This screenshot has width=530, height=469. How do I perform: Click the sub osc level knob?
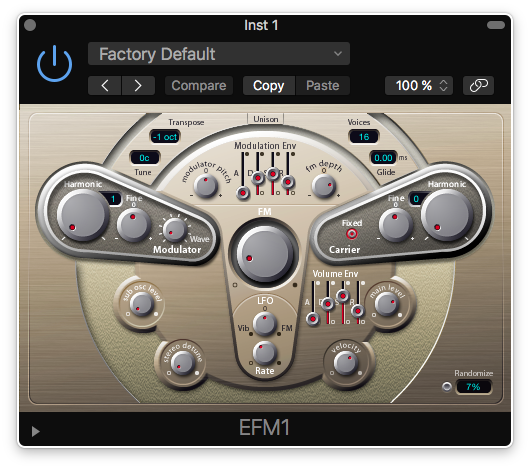142,304
